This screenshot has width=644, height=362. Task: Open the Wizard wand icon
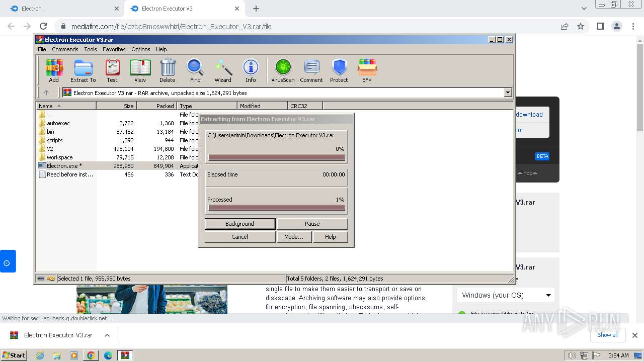[223, 70]
